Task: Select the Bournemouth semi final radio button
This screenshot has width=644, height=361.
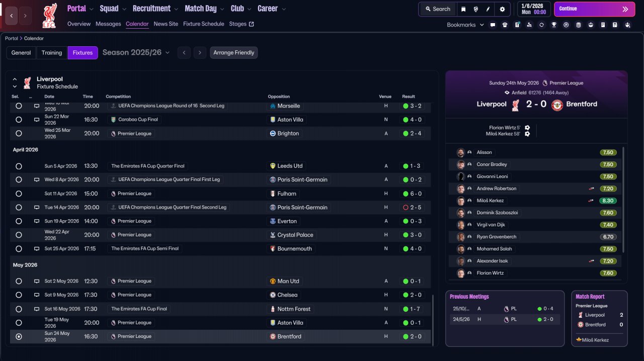Action: [x=19, y=248]
